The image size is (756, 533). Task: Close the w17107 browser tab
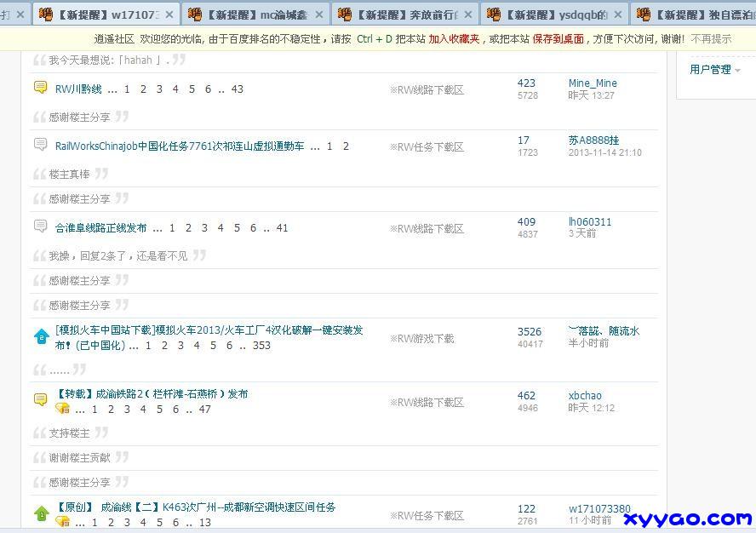click(x=169, y=15)
